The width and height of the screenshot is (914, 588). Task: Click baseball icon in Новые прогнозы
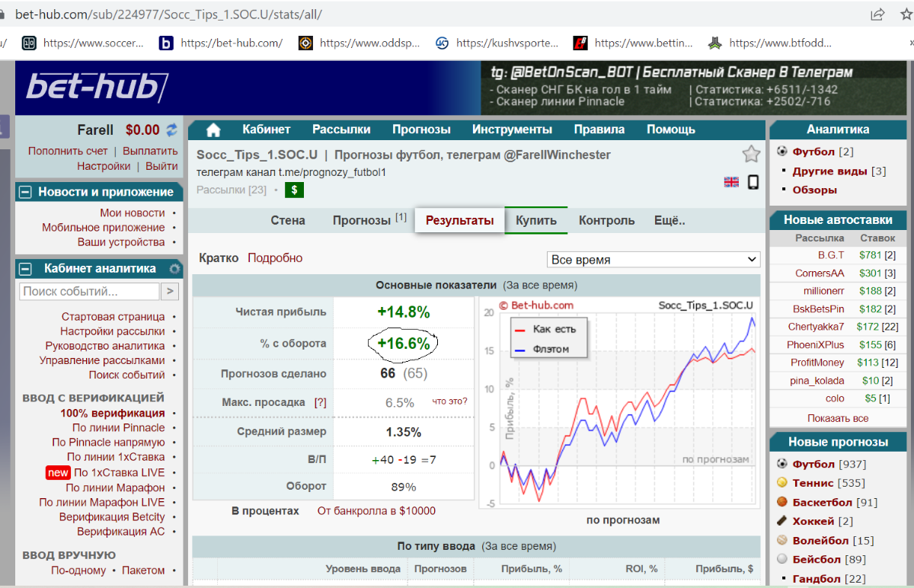782,559
